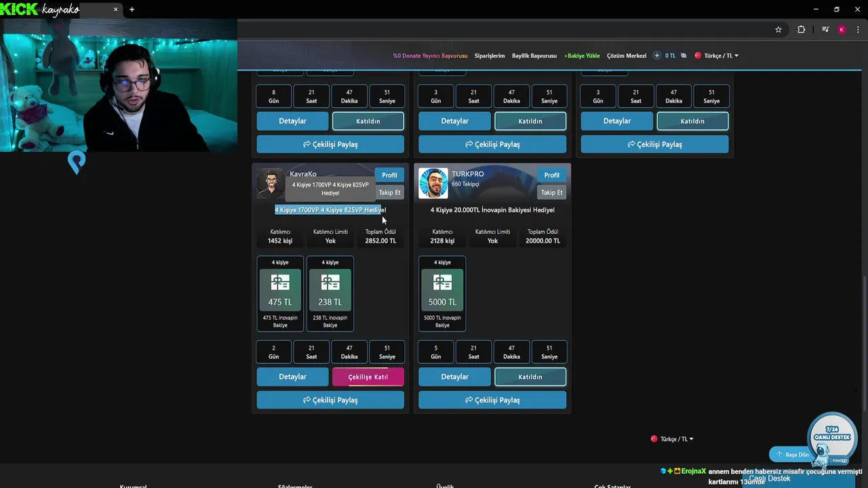This screenshot has height=488, width=868.
Task: Click Çekilişi Paylaş in the top right card
Action: point(655,144)
